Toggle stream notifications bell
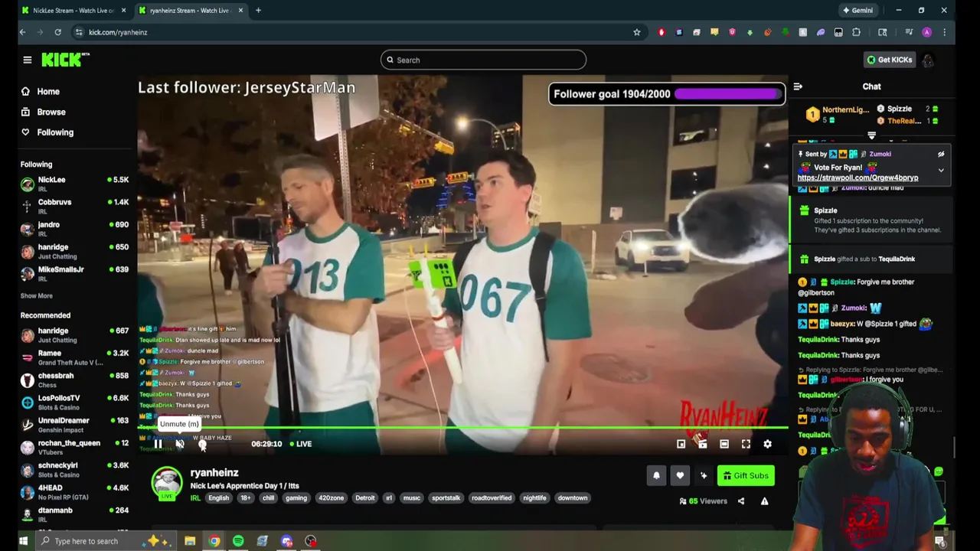The width and height of the screenshot is (980, 551). (656, 475)
